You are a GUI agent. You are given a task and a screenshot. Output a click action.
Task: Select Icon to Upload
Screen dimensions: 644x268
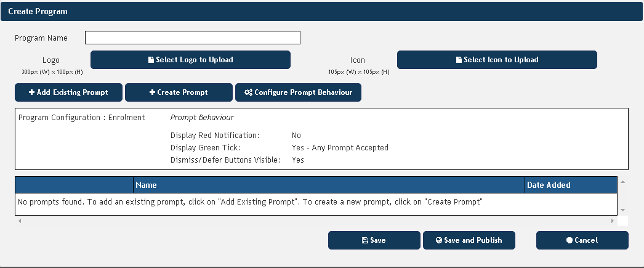(497, 60)
